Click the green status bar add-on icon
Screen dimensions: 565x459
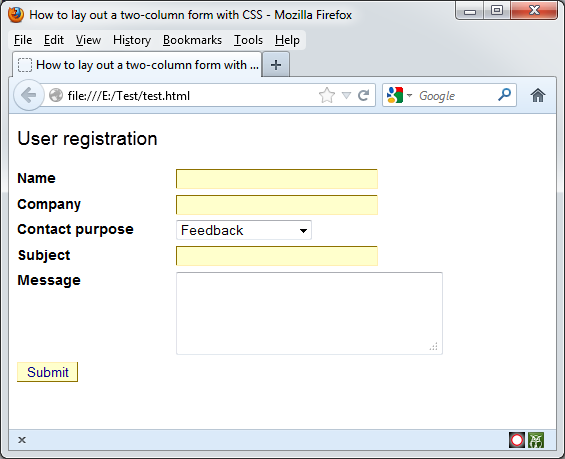point(536,440)
